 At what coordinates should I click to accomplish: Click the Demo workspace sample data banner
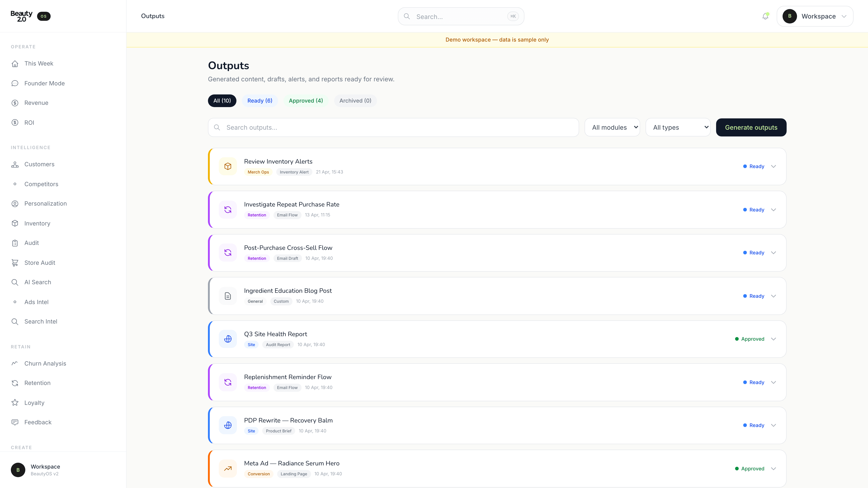pos(497,40)
